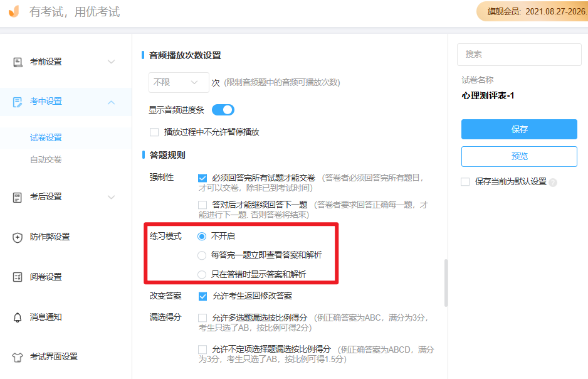
Task: Click the 阅卷设置 sidebar icon
Action: pos(18,277)
